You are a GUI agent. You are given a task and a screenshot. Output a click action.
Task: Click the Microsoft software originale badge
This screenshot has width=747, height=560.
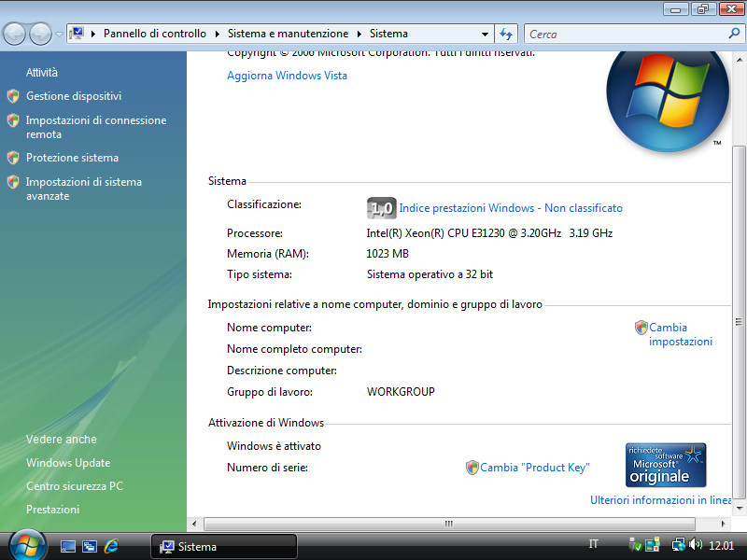(666, 465)
